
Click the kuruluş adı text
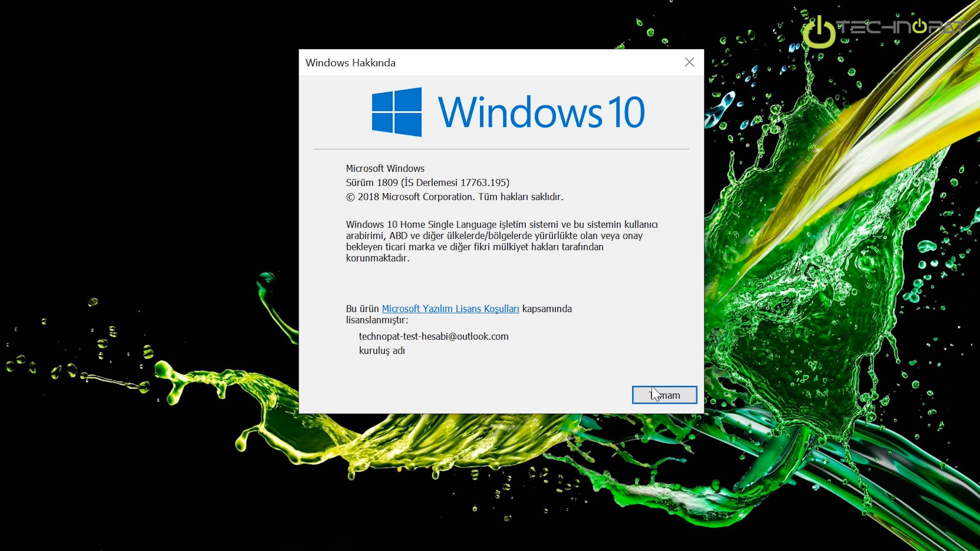382,350
